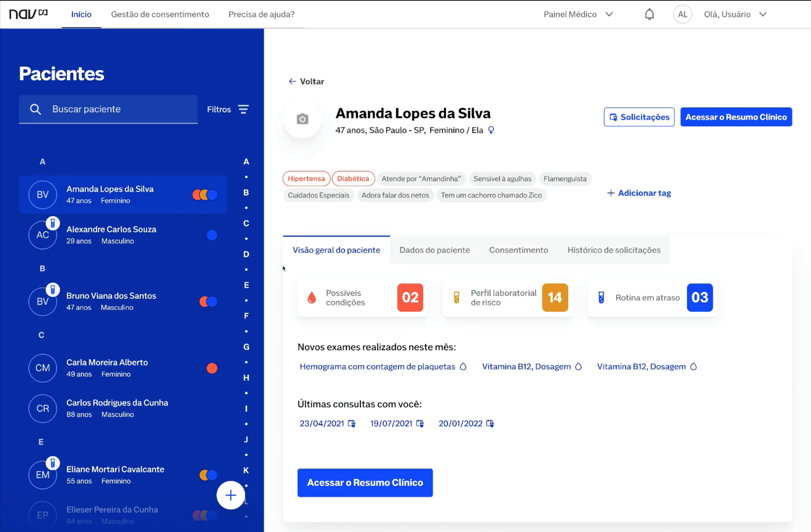The height and width of the screenshot is (532, 811).
Task: Click the female gender symbol icon
Action: coord(491,130)
